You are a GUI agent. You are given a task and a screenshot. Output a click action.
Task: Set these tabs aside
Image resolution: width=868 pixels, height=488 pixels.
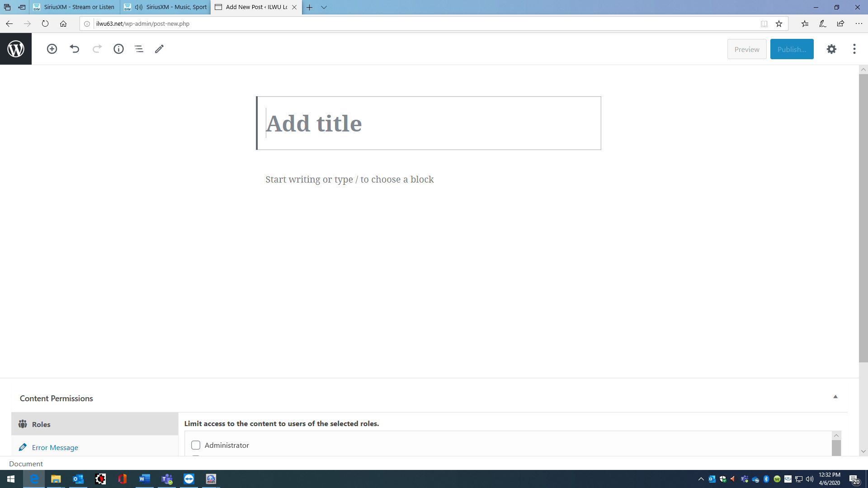tap(22, 7)
